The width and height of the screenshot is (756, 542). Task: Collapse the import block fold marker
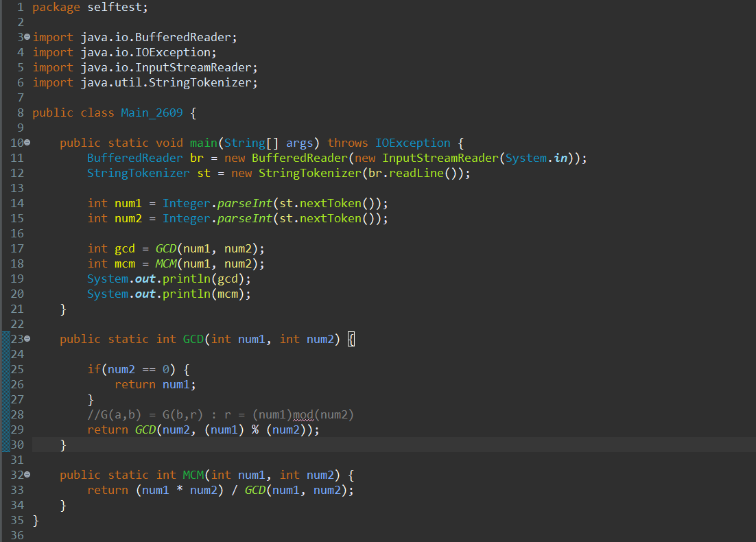tap(27, 36)
